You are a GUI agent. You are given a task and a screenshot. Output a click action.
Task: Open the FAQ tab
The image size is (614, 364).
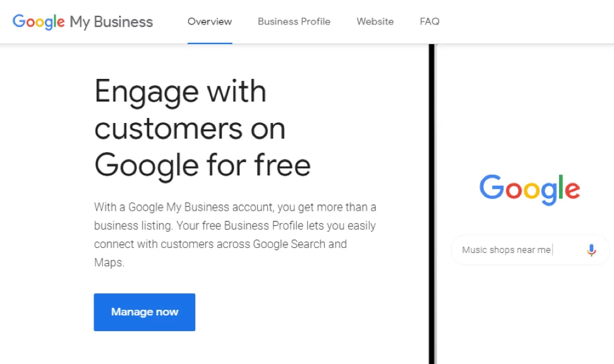[x=430, y=21]
